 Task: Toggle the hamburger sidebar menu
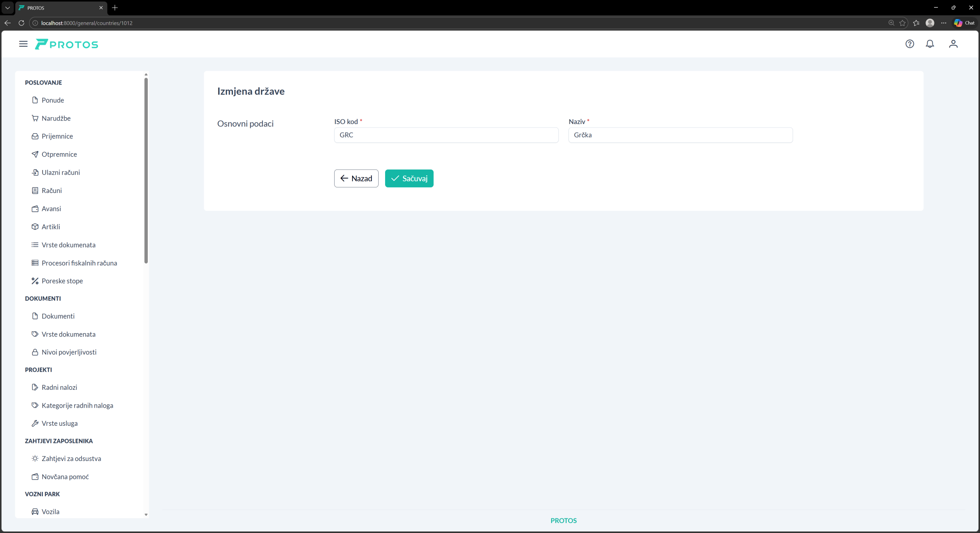23,44
